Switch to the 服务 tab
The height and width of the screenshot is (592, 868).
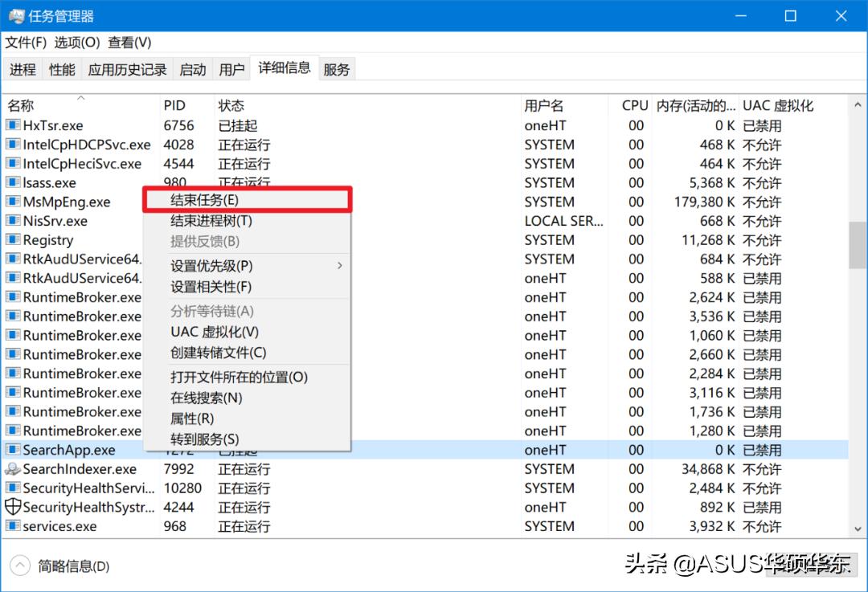(337, 68)
